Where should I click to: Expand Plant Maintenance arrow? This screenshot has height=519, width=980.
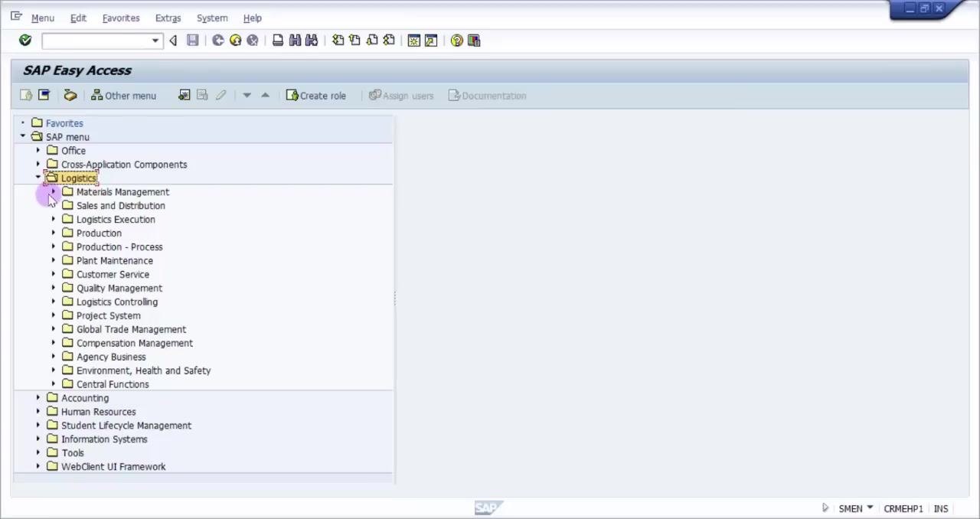click(x=54, y=260)
